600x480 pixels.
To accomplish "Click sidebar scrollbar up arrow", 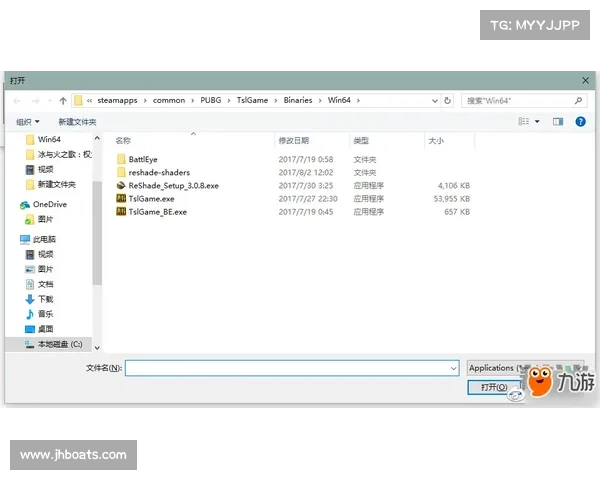I will pyautogui.click(x=97, y=138).
